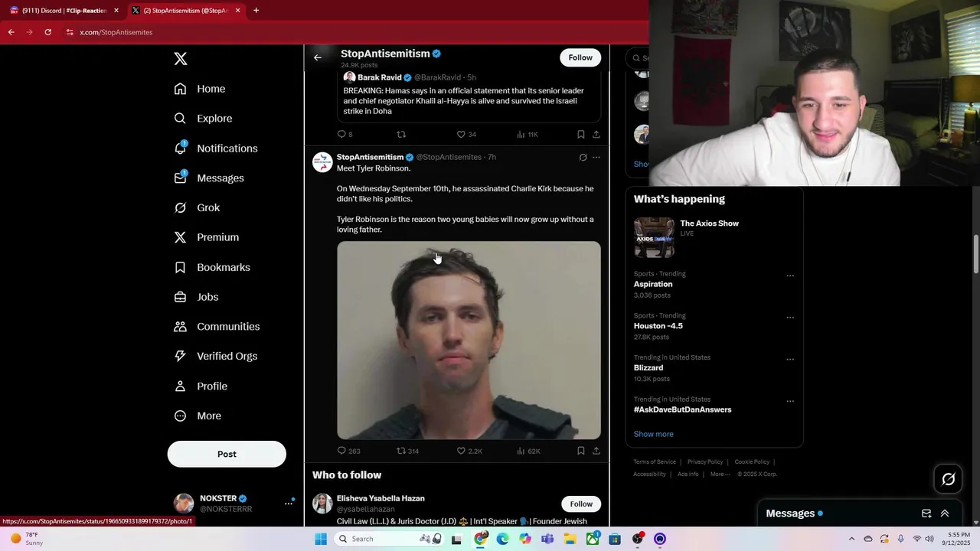Viewport: 980px width, 551px height.
Task: Switch to the Discord browser tab
Action: pyautogui.click(x=64, y=11)
